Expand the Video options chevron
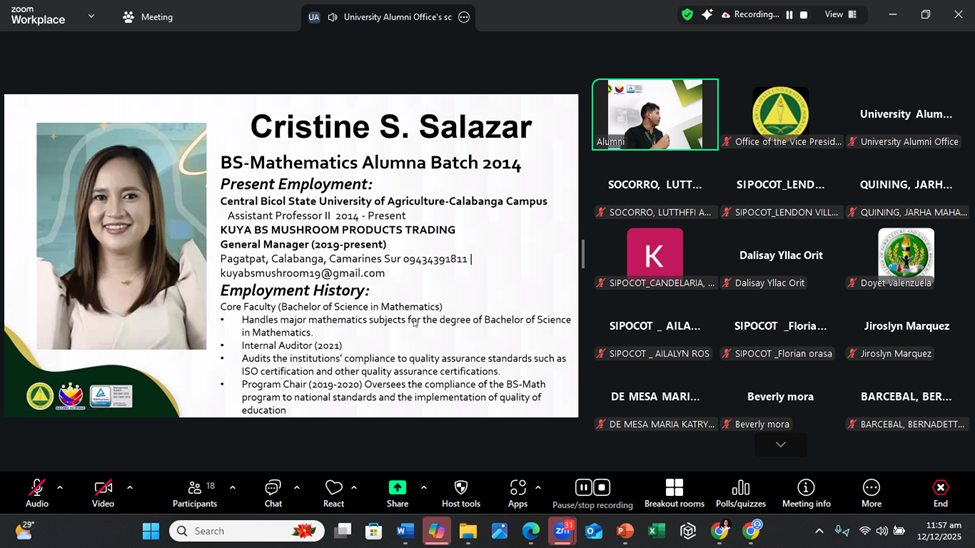This screenshot has height=548, width=975. (x=129, y=488)
